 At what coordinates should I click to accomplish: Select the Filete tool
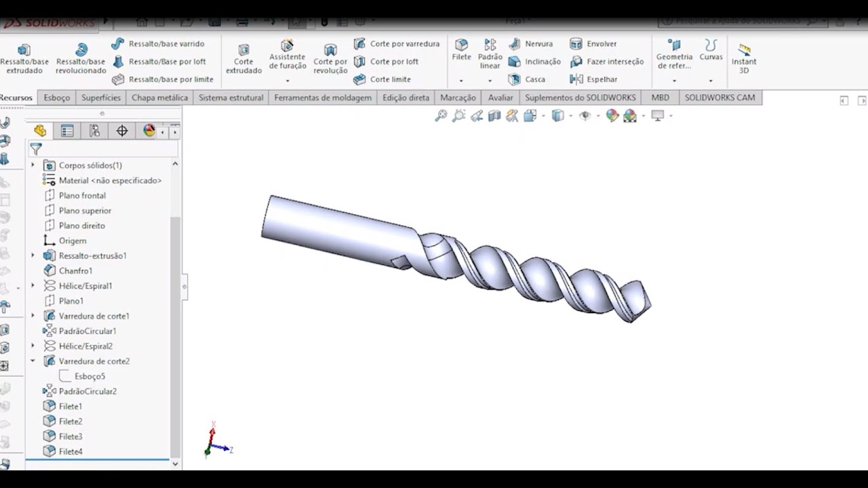(x=461, y=50)
